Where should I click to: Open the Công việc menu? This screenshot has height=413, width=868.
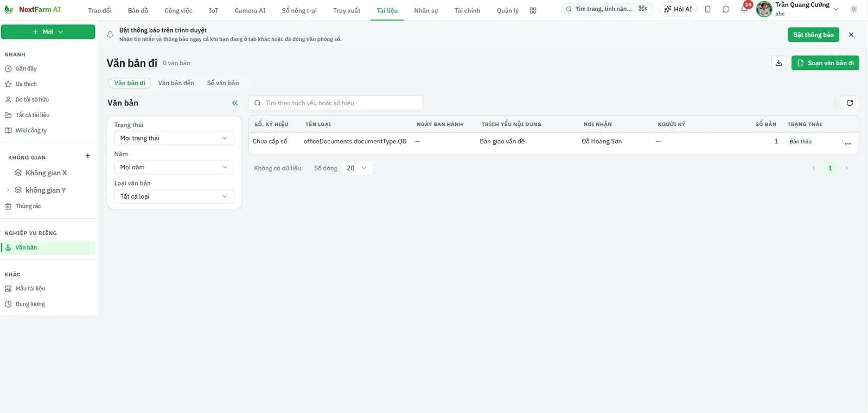(178, 10)
